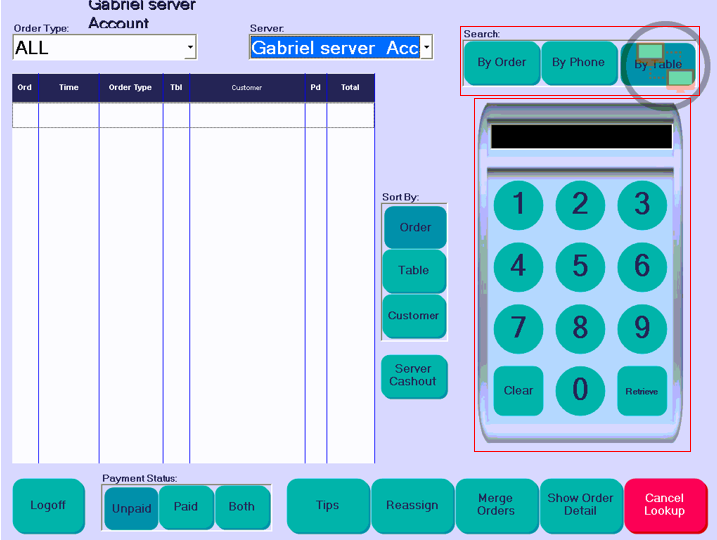
Task: Sort the order list by Customer
Action: (x=414, y=316)
